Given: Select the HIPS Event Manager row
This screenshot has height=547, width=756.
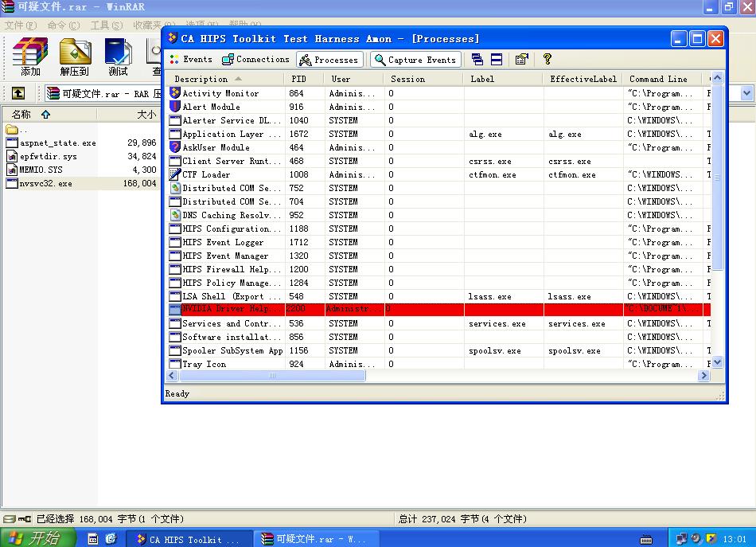Looking at the screenshot, I should [439, 255].
